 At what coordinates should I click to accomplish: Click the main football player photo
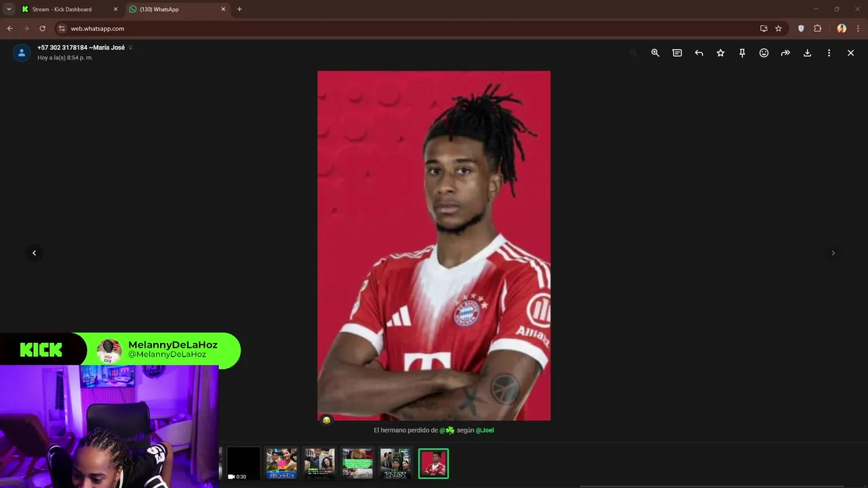[434, 245]
